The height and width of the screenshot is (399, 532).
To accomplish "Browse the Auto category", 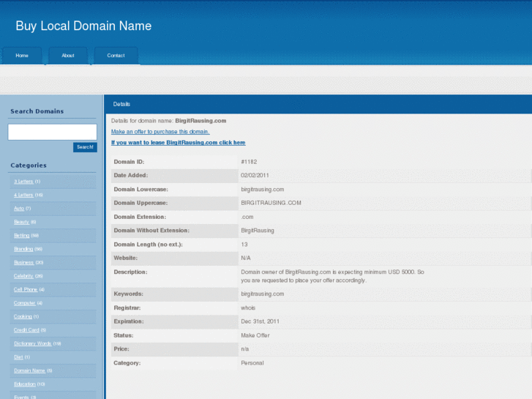I will tap(19, 209).
